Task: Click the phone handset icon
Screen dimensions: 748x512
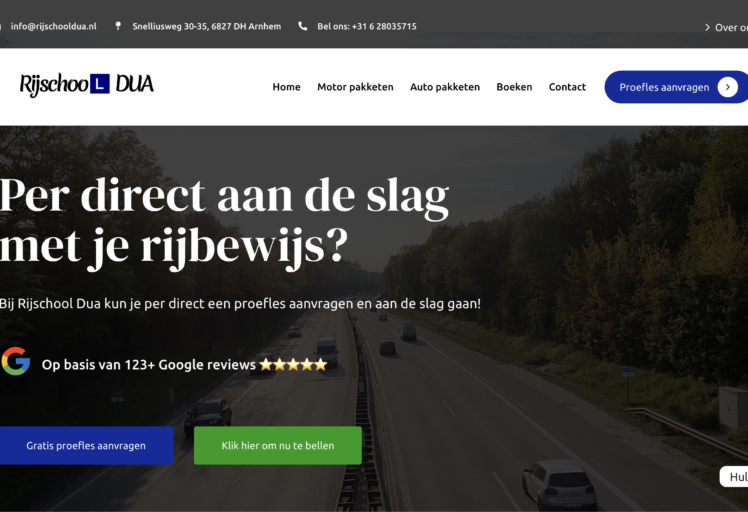Action: pos(302,26)
